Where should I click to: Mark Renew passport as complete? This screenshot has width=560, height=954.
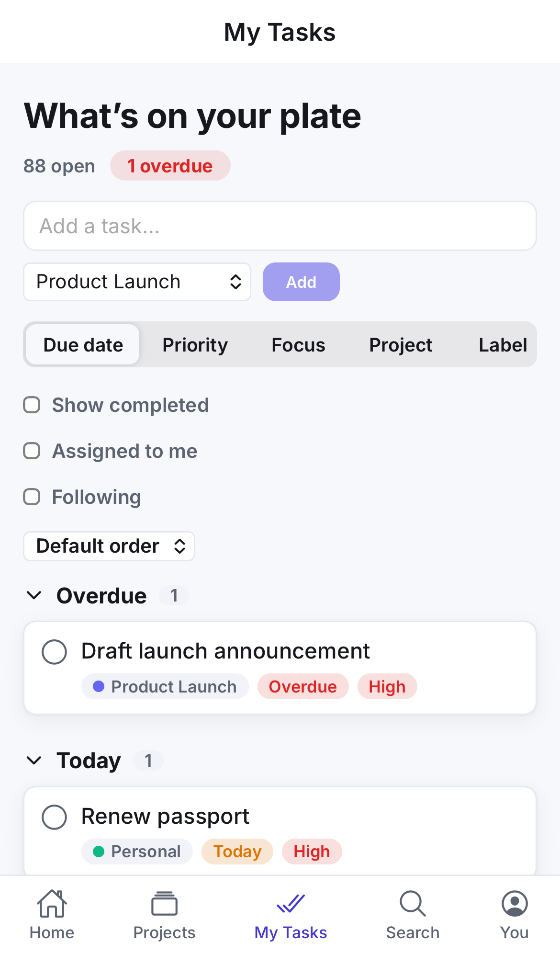tap(54, 817)
